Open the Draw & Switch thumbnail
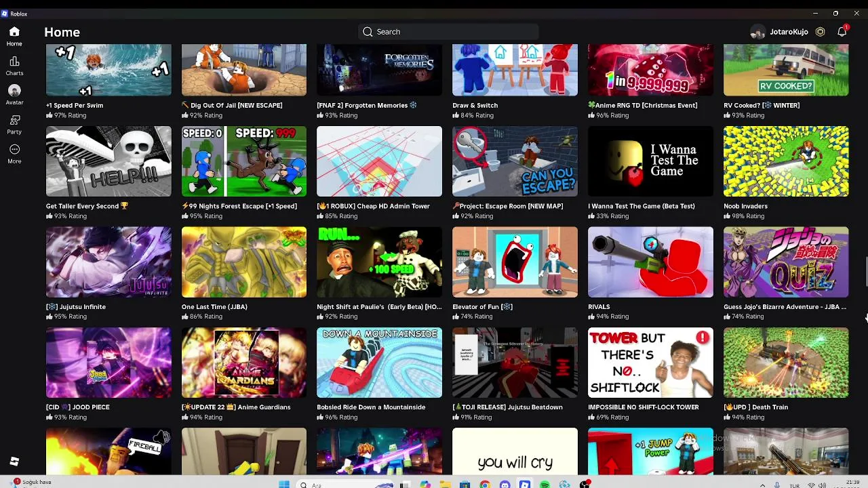Viewport: 868px width, 488px height. [x=515, y=70]
